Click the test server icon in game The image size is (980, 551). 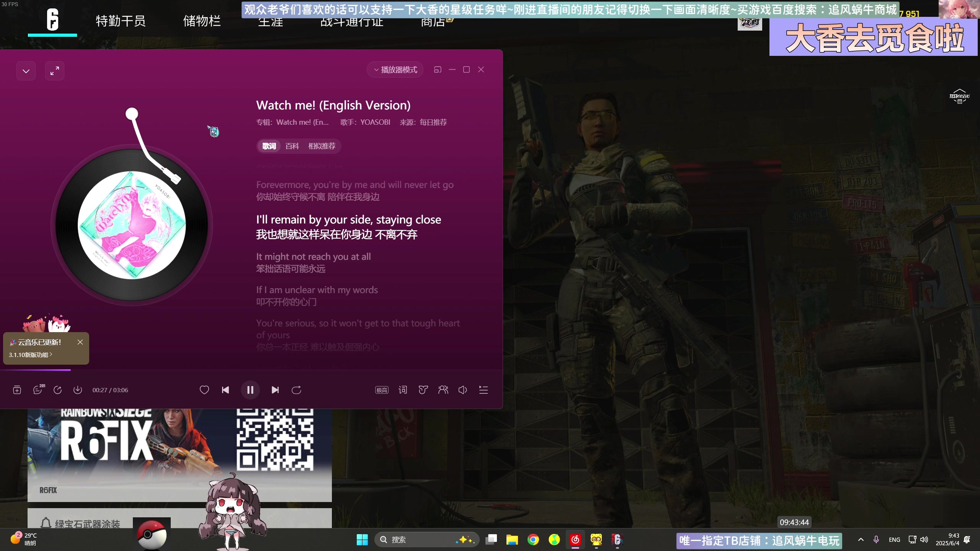(x=959, y=96)
